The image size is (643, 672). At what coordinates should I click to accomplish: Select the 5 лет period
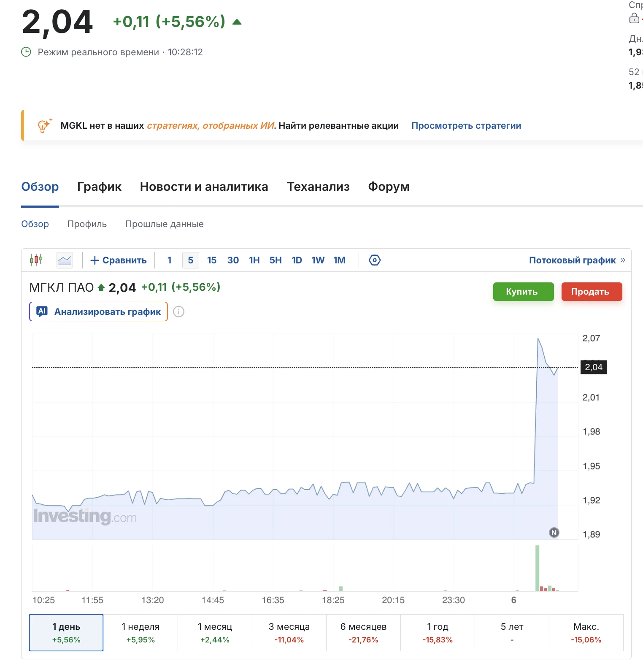click(x=512, y=633)
